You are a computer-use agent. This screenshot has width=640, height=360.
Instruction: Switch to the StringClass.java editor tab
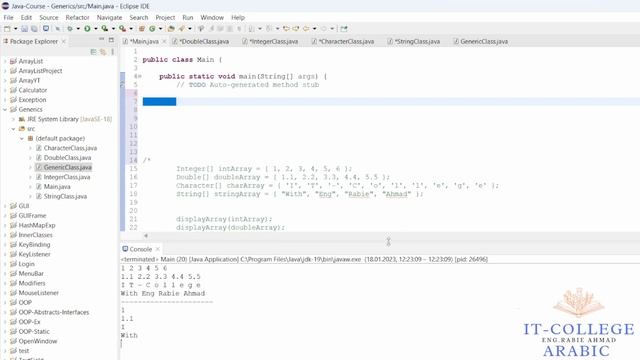pyautogui.click(x=413, y=41)
